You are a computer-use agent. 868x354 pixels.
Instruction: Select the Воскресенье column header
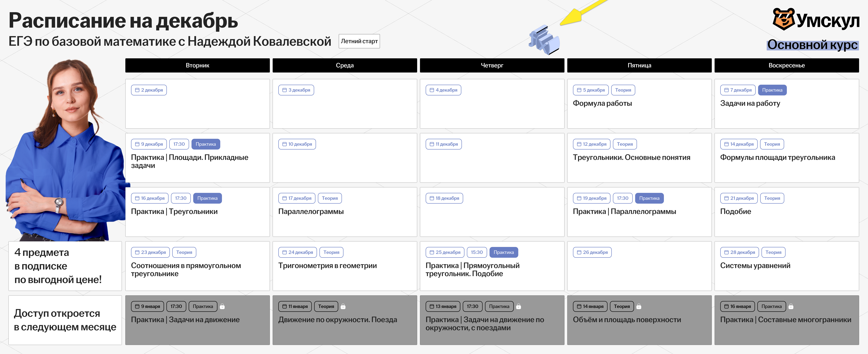click(786, 65)
